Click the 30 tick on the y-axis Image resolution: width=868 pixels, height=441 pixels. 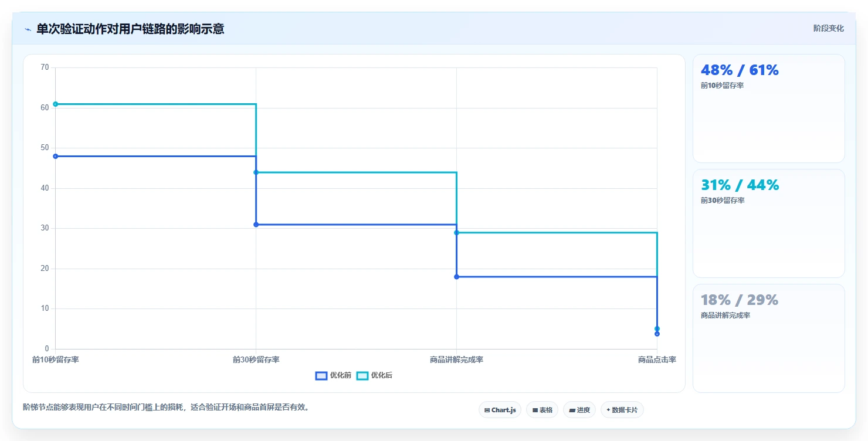click(x=45, y=228)
